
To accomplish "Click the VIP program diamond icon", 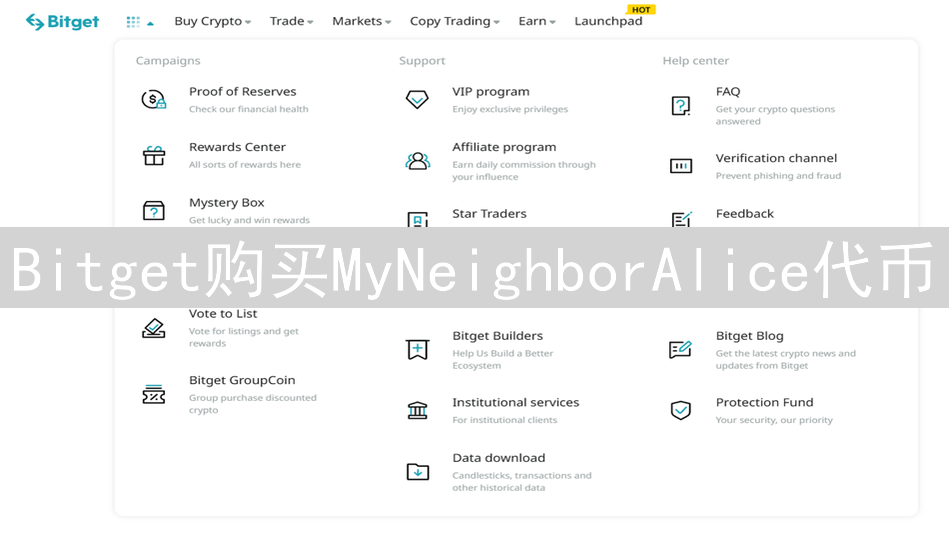I will point(417,99).
